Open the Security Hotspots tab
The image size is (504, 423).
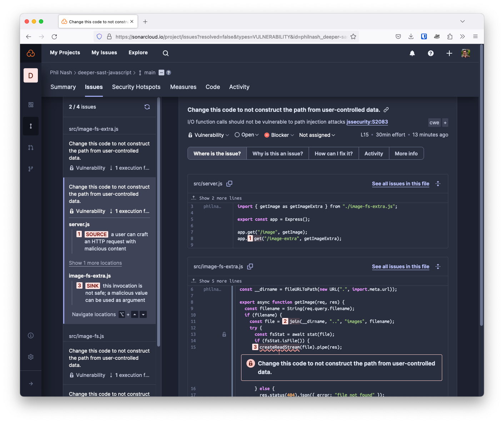136,87
